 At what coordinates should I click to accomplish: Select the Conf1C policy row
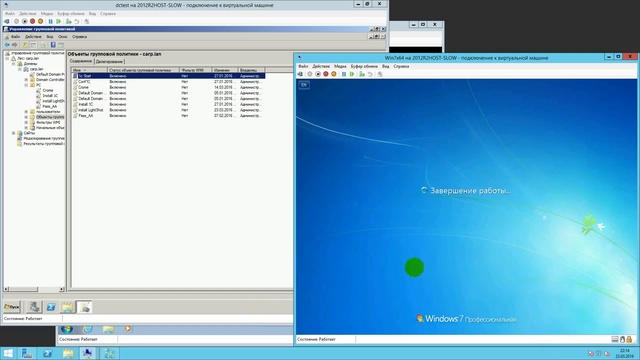[168, 82]
